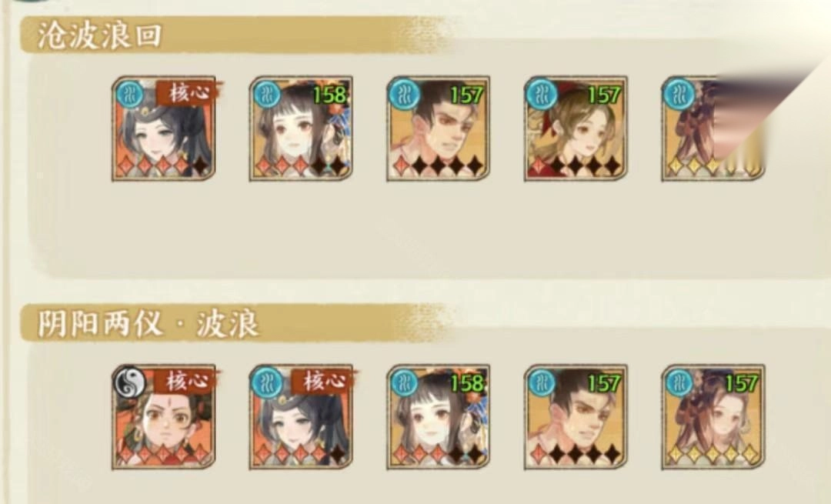The height and width of the screenshot is (504, 831).
Task: Tap water icon on last 阴阳两仪 card
Action: click(x=680, y=382)
